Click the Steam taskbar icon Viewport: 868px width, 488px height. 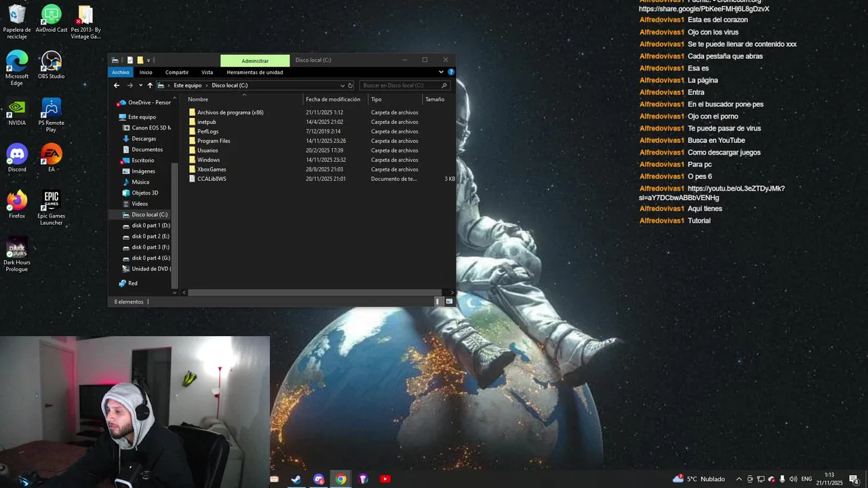coord(296,479)
